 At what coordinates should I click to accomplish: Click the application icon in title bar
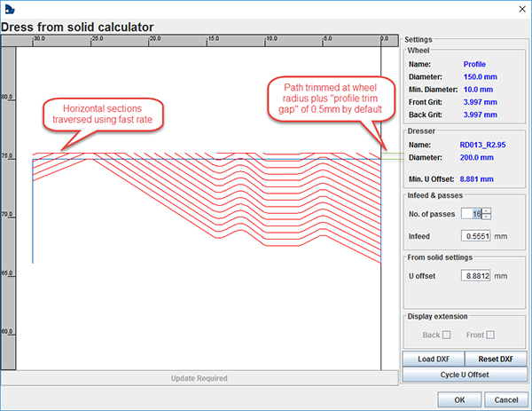(9, 8)
